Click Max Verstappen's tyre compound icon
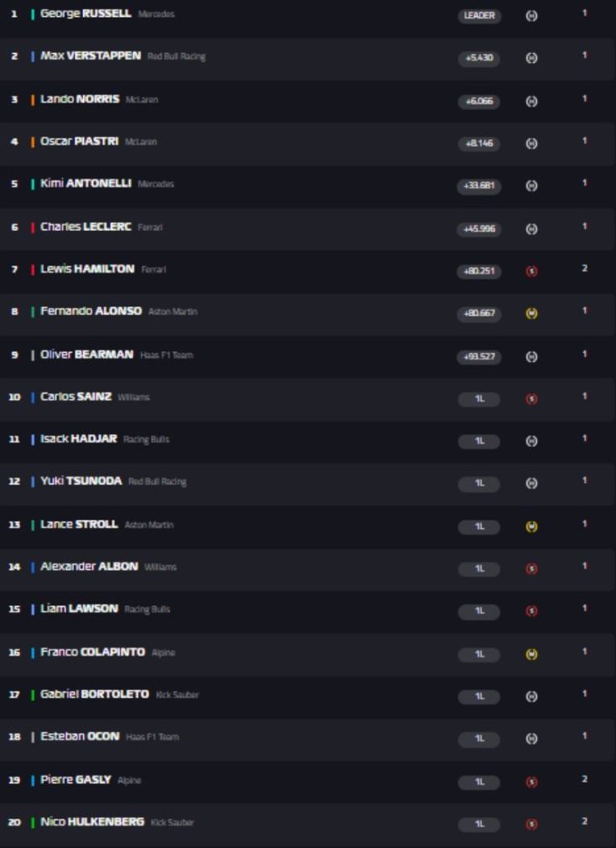 [x=531, y=58]
